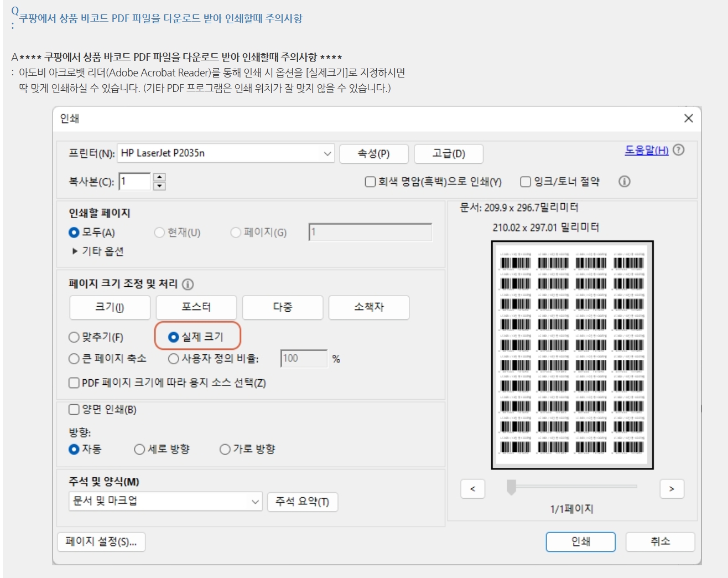This screenshot has width=728, height=578.
Task: Click the '1/1페이지' page indicator text
Action: 572,509
